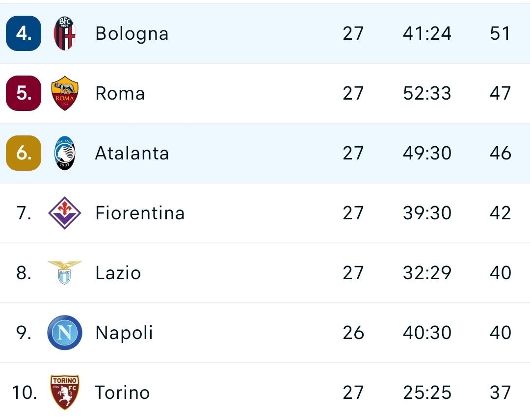Image resolution: width=530 pixels, height=420 pixels.
Task: Select the Atalanta team name
Action: [132, 153]
